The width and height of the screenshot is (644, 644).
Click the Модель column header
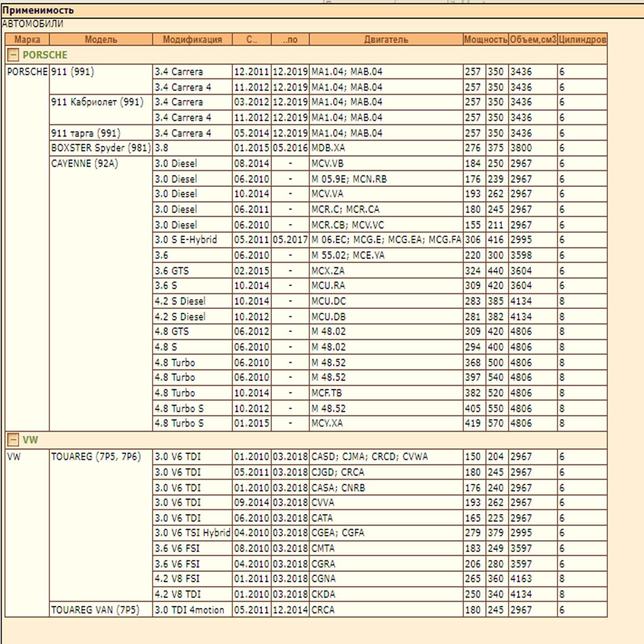coord(101,39)
